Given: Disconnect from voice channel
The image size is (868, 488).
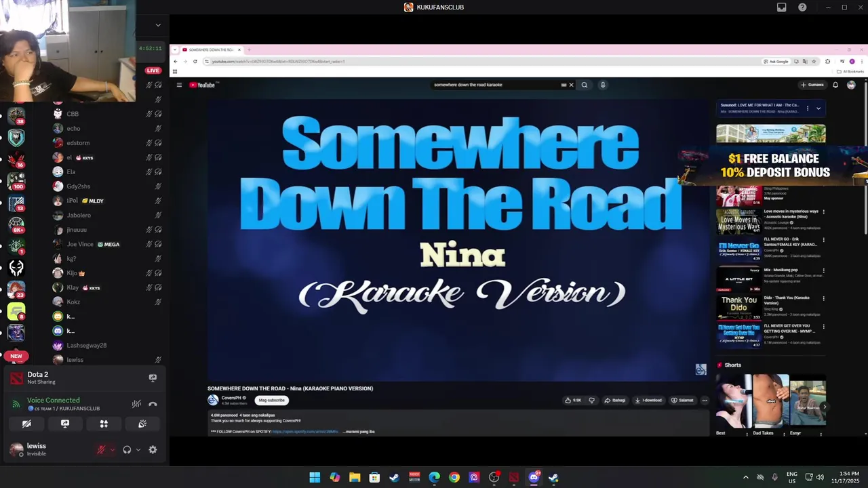Looking at the screenshot, I should (153, 404).
